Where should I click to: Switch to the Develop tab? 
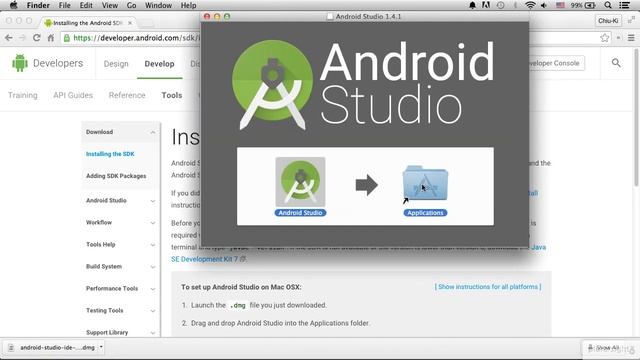pyautogui.click(x=159, y=64)
